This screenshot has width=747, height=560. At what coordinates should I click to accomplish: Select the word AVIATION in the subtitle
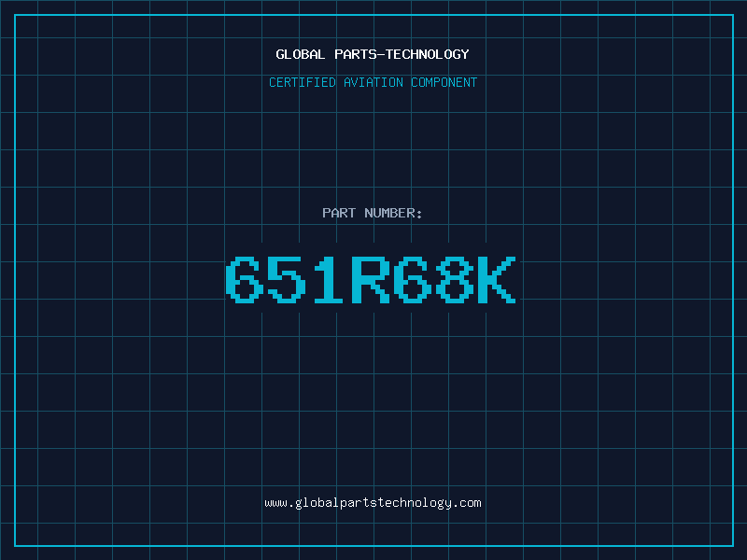coord(375,83)
